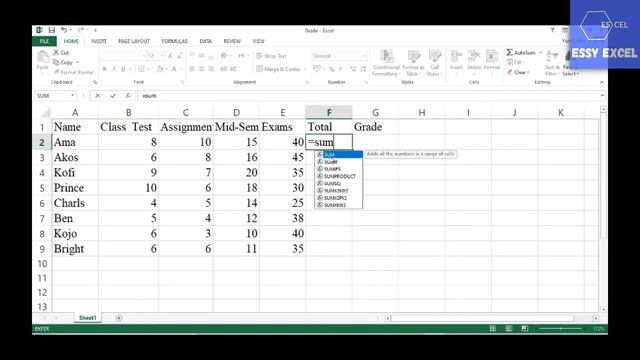Viewport: 640px width, 360px height.
Task: Click the Format Painter brush
Action: [73, 72]
